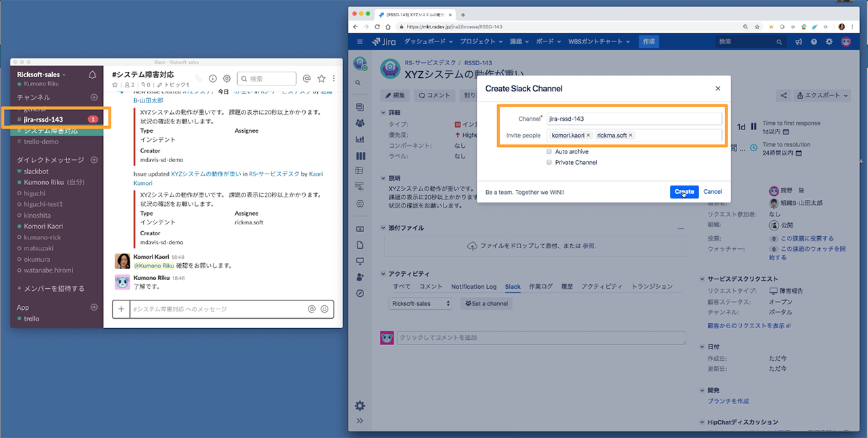This screenshot has width=868, height=438.
Task: Open emoji picker in Slack message box
Action: 325,309
